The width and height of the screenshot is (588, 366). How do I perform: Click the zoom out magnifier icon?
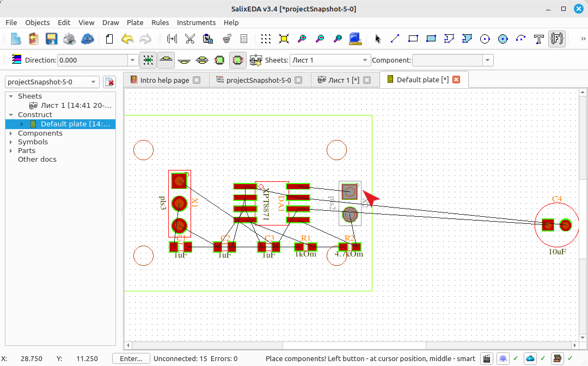[x=320, y=39]
